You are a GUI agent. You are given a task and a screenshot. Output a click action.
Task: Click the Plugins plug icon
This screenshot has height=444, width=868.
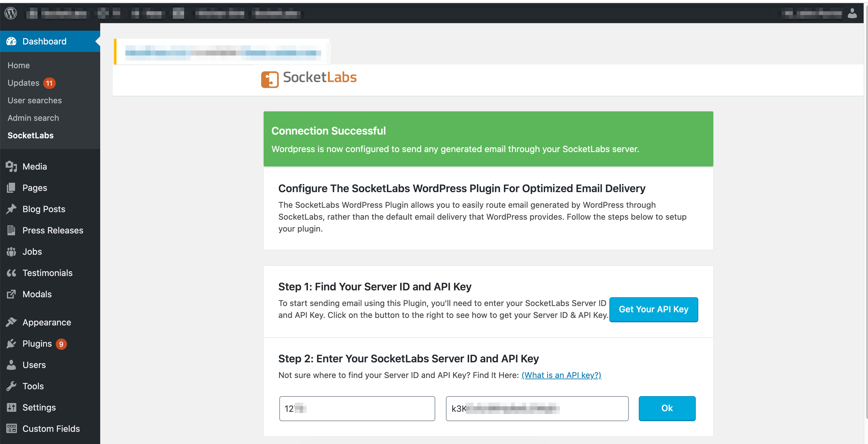tap(11, 344)
